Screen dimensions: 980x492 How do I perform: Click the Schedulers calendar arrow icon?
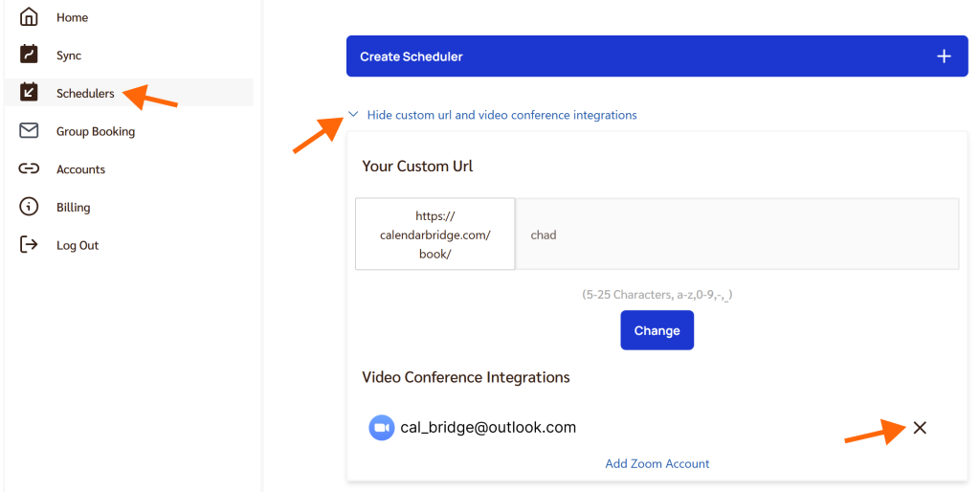point(29,93)
